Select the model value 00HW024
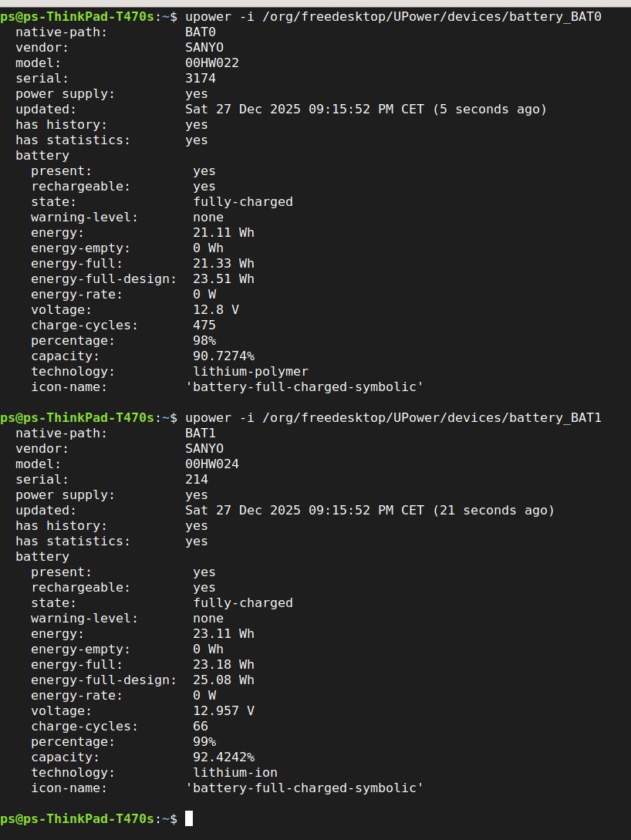This screenshot has width=631, height=840. tap(212, 464)
